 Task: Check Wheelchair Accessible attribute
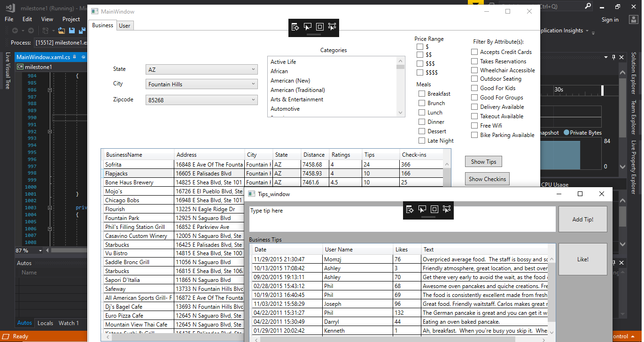pos(474,70)
